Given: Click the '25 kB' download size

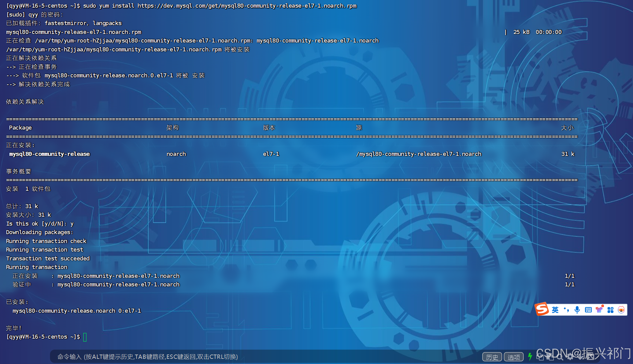Looking at the screenshot, I should [521, 32].
